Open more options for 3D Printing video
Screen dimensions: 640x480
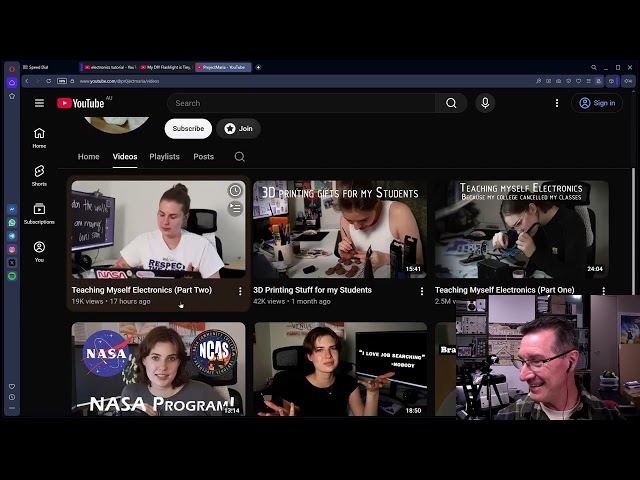422,291
